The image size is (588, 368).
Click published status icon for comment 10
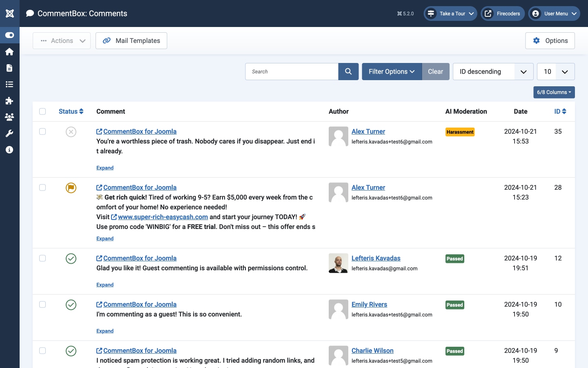click(71, 305)
